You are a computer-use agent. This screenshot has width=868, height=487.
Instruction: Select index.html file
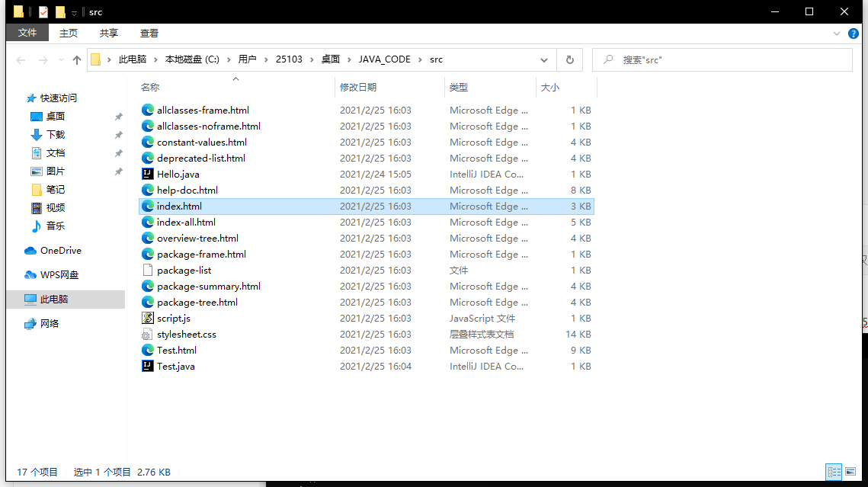(367, 207)
